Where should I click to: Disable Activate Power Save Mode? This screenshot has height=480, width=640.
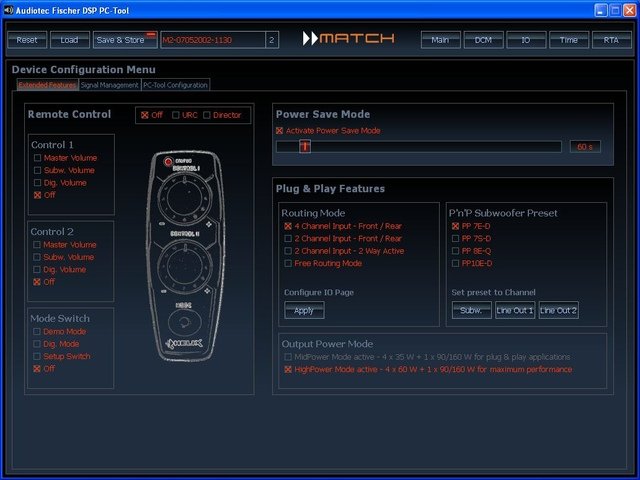click(280, 131)
